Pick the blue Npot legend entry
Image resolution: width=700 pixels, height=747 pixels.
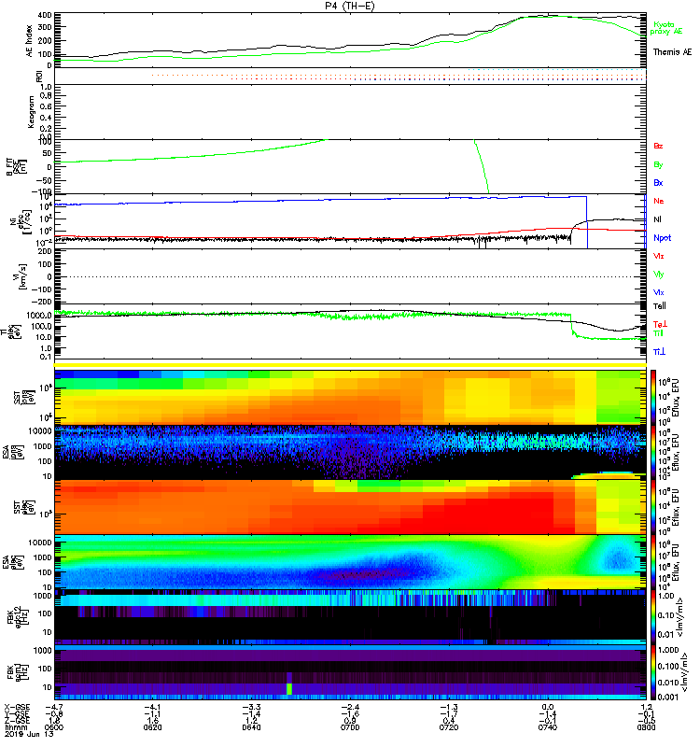pos(663,238)
